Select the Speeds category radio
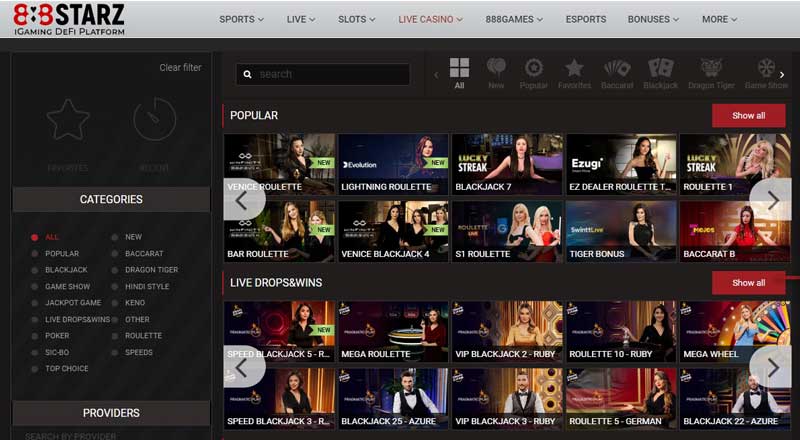 pyautogui.click(x=115, y=353)
